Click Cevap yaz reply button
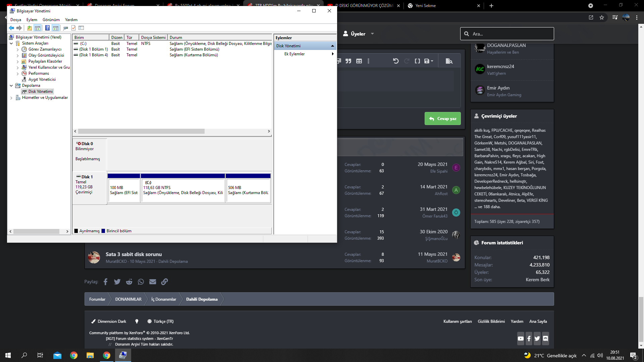Image resolution: width=644 pixels, height=362 pixels. pyautogui.click(x=443, y=119)
